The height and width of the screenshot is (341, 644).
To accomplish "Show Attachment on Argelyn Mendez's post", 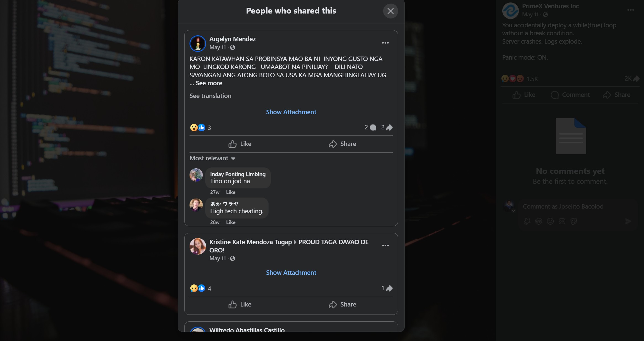I will (291, 112).
